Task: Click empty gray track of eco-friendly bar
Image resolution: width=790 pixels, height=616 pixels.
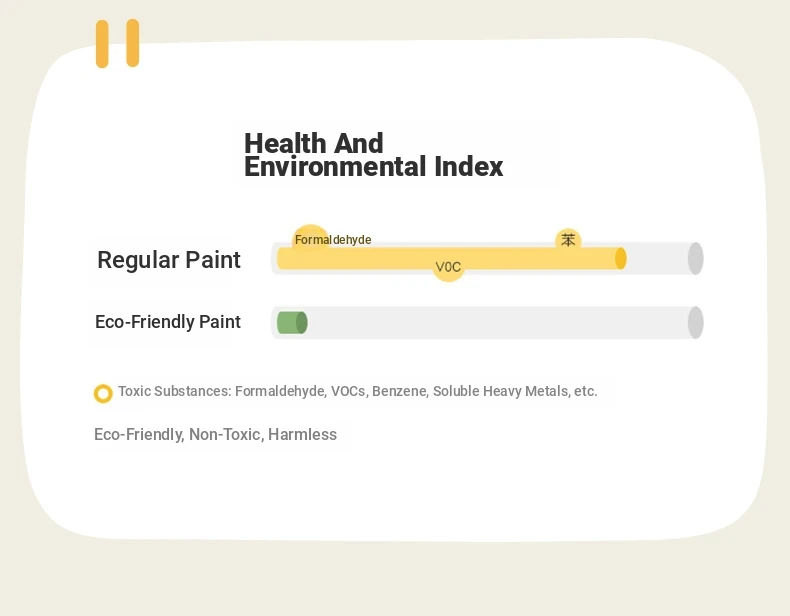Action: pyautogui.click(x=498, y=322)
